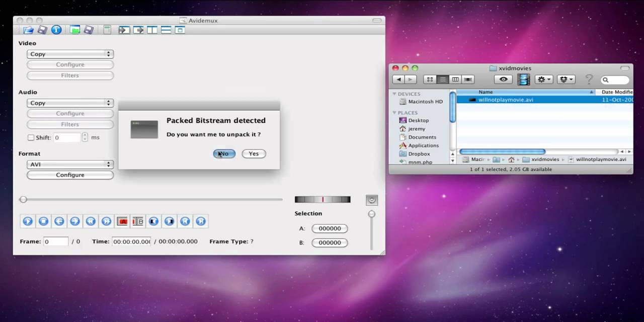This screenshot has height=322, width=644.
Task: Click Filters button under Video
Action: tap(70, 75)
